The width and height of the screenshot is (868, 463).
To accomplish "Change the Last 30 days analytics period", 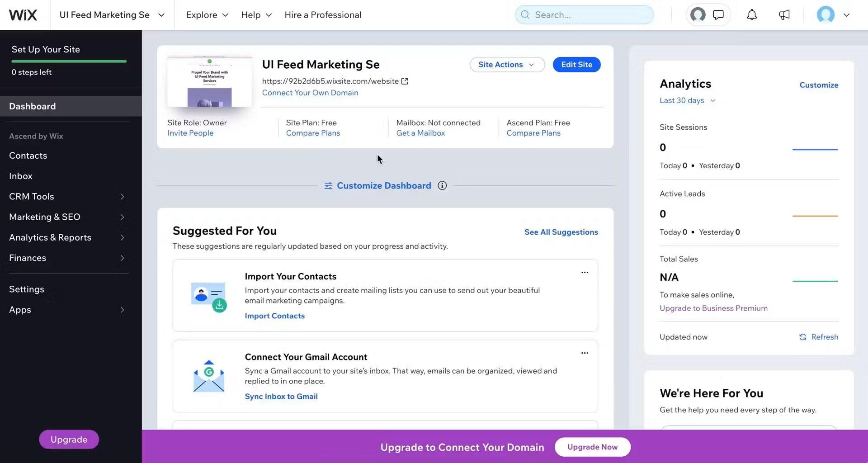I will tap(687, 100).
